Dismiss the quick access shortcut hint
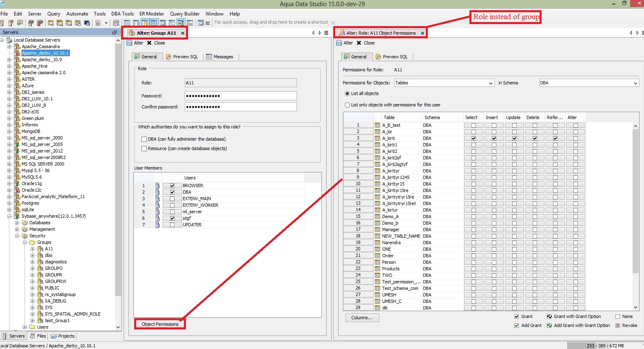 333,23
